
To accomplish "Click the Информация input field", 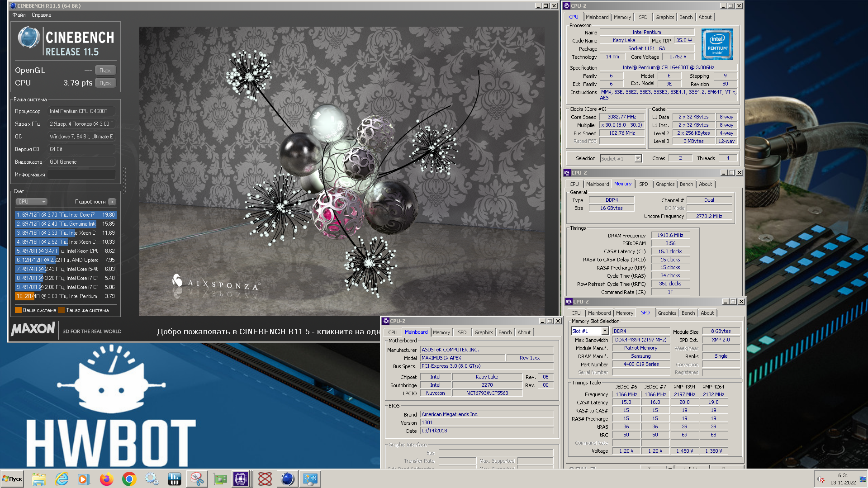I will tap(81, 175).
